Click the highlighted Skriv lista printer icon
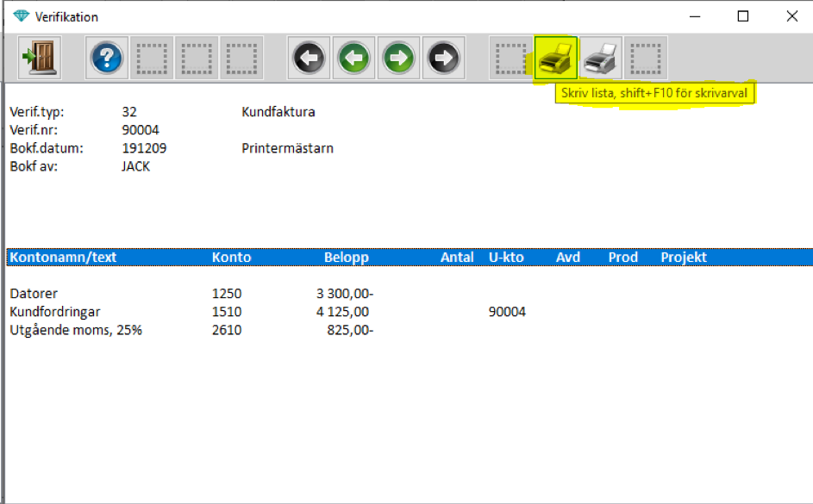This screenshot has width=813, height=504. click(x=556, y=58)
